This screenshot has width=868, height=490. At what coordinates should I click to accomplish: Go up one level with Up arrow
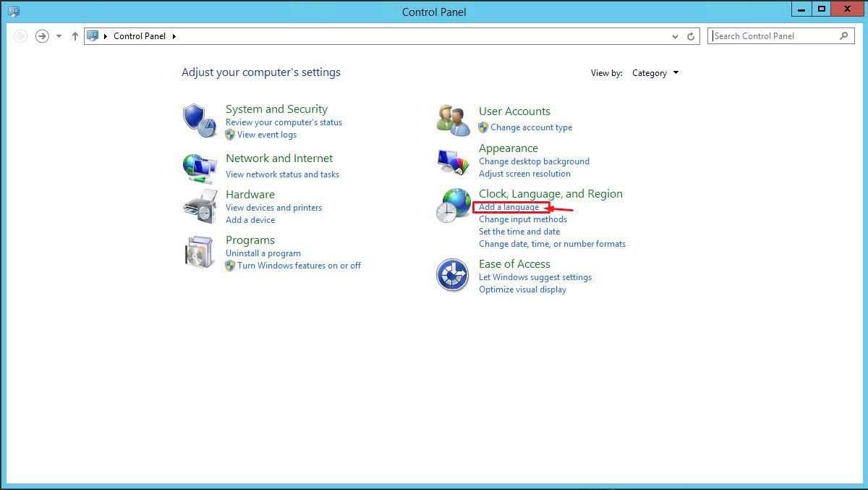pyautogui.click(x=75, y=36)
